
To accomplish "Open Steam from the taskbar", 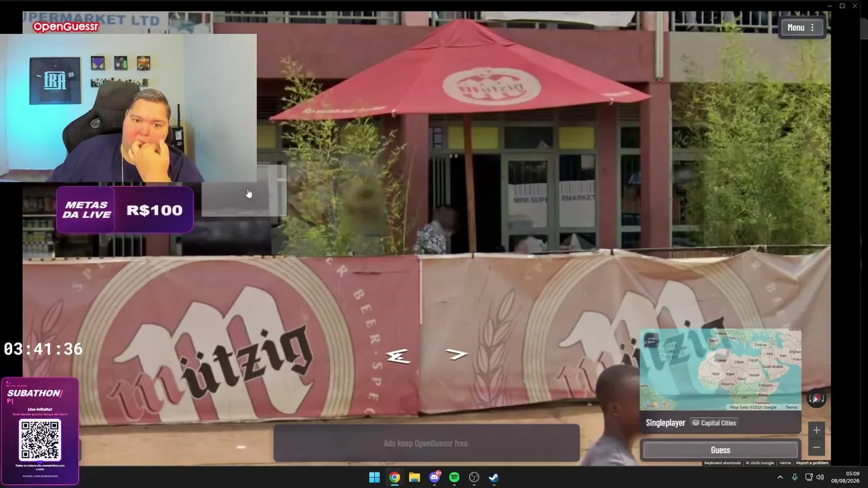I will click(494, 477).
